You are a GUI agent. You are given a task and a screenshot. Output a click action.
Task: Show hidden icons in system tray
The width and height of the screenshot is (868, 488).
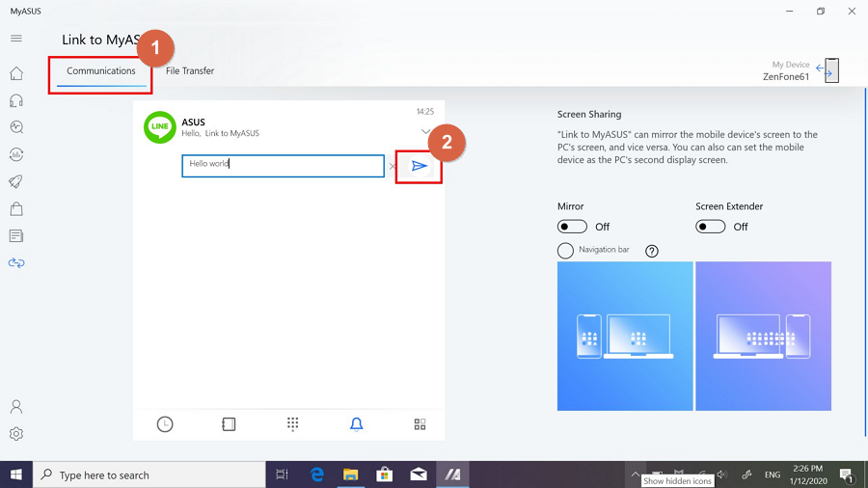pyautogui.click(x=635, y=474)
